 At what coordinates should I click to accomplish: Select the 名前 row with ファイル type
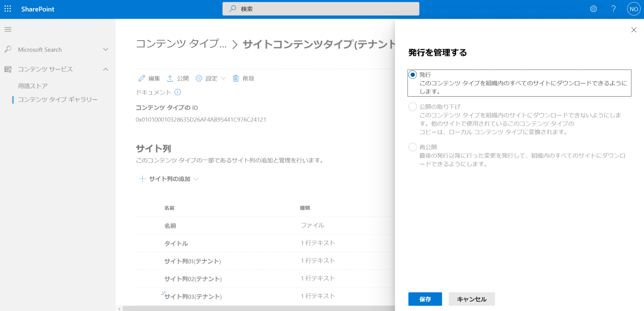(x=265, y=226)
